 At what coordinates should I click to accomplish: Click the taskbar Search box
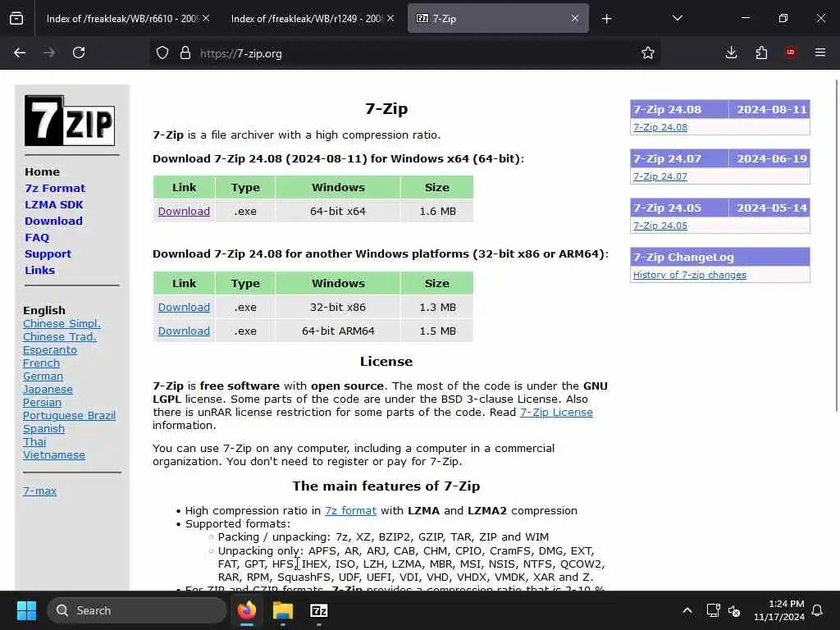point(137,610)
